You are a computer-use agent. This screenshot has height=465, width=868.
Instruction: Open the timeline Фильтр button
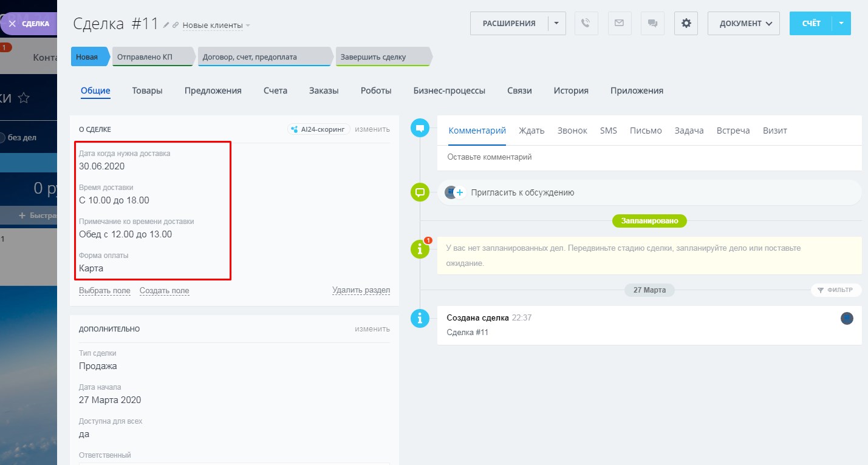tap(835, 290)
